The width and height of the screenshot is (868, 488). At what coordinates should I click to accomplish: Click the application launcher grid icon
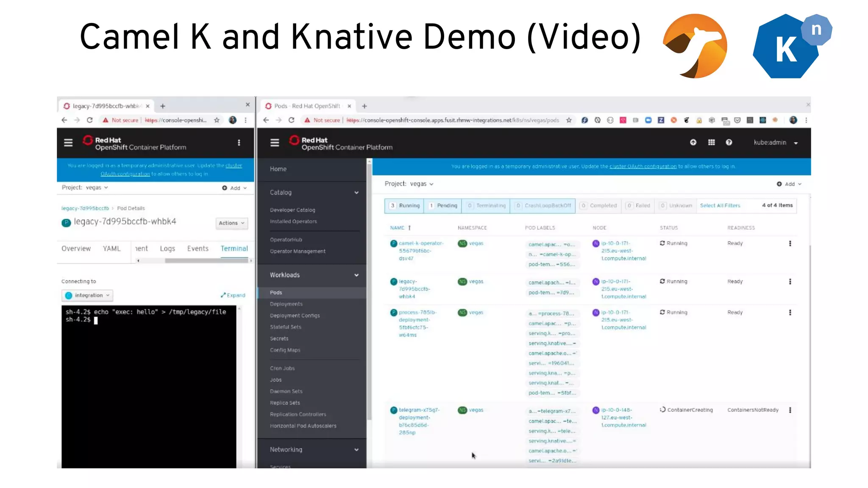point(711,142)
